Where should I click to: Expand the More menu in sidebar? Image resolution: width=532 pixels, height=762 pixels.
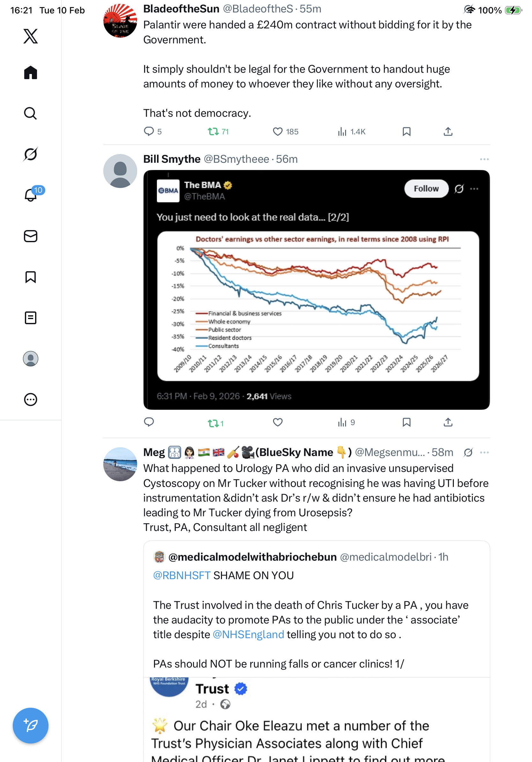click(31, 400)
